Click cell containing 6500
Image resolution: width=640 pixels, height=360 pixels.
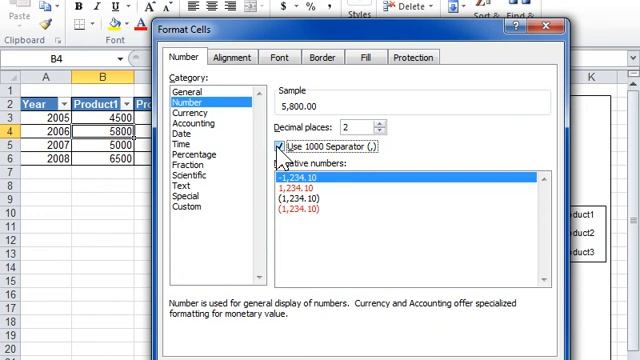[x=103, y=158]
